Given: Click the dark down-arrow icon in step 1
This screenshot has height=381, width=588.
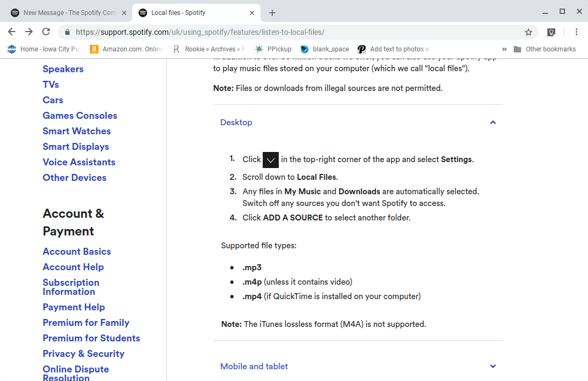Looking at the screenshot, I should pos(270,160).
